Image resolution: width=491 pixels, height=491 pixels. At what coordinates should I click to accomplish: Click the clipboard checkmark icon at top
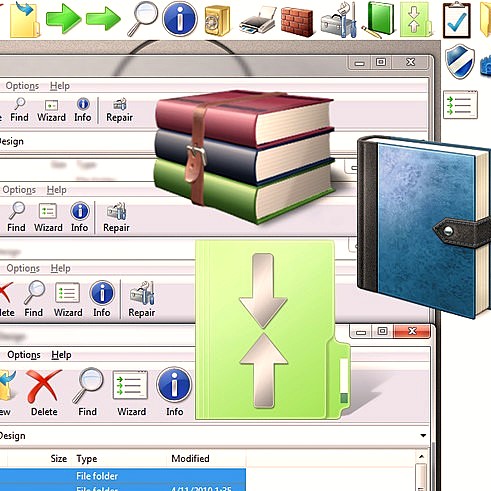457,20
